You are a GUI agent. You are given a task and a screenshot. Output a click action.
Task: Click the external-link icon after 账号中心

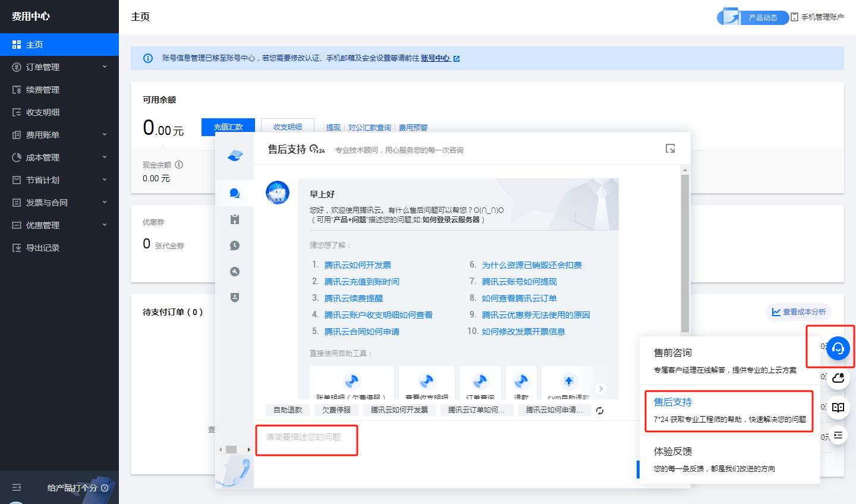457,59
